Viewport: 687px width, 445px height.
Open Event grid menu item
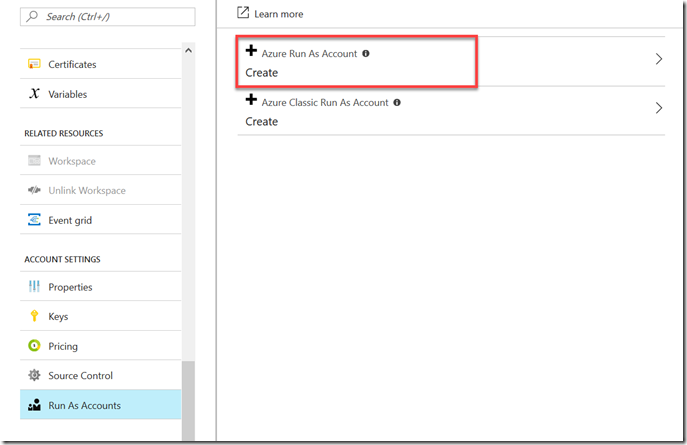pos(100,219)
